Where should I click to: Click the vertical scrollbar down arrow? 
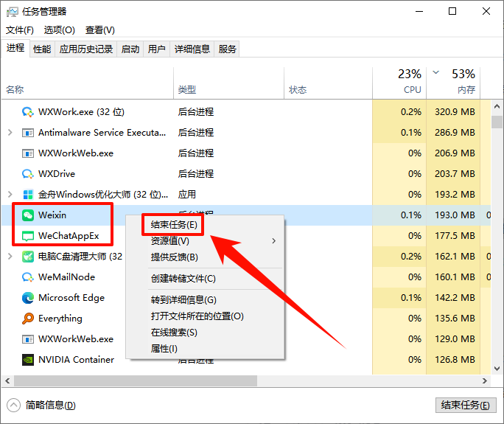[x=497, y=369]
